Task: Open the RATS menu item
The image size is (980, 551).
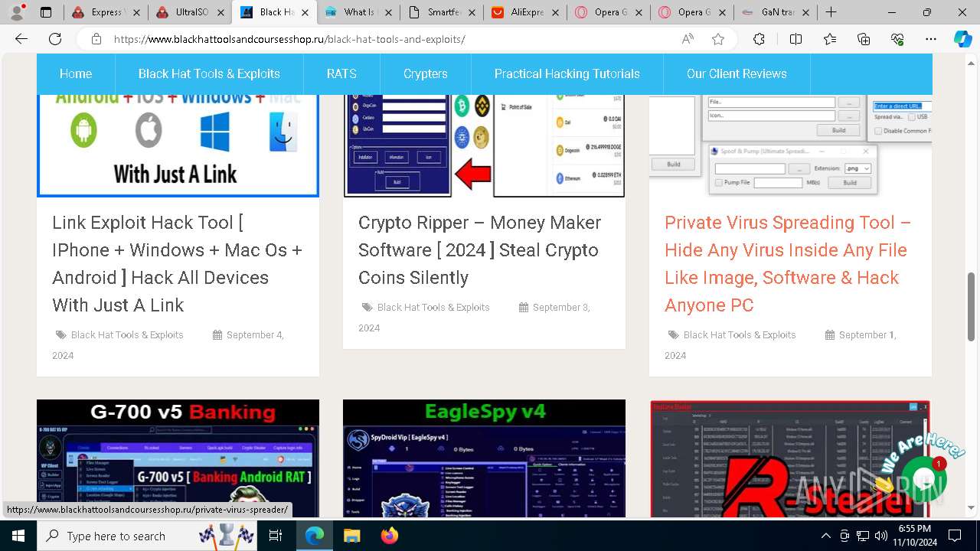Action: [x=341, y=73]
